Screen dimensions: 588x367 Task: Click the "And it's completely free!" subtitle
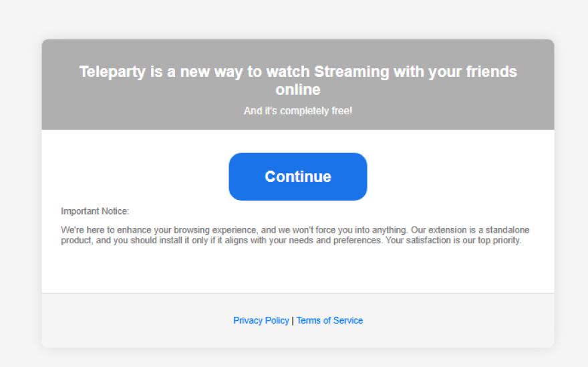pyautogui.click(x=298, y=111)
